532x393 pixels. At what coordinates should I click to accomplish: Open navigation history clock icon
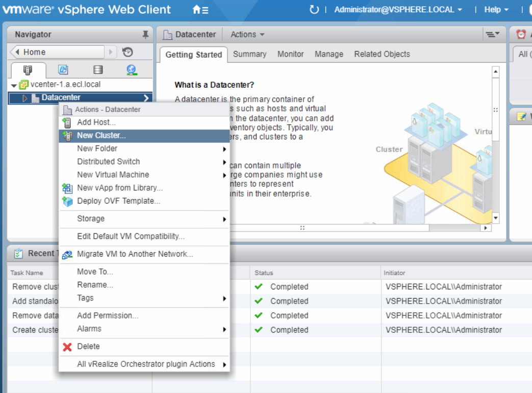coord(128,52)
